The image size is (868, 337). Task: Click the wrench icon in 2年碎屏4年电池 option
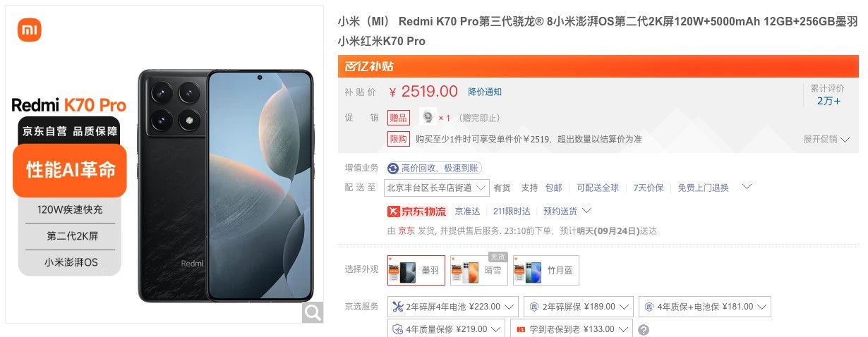tap(397, 307)
